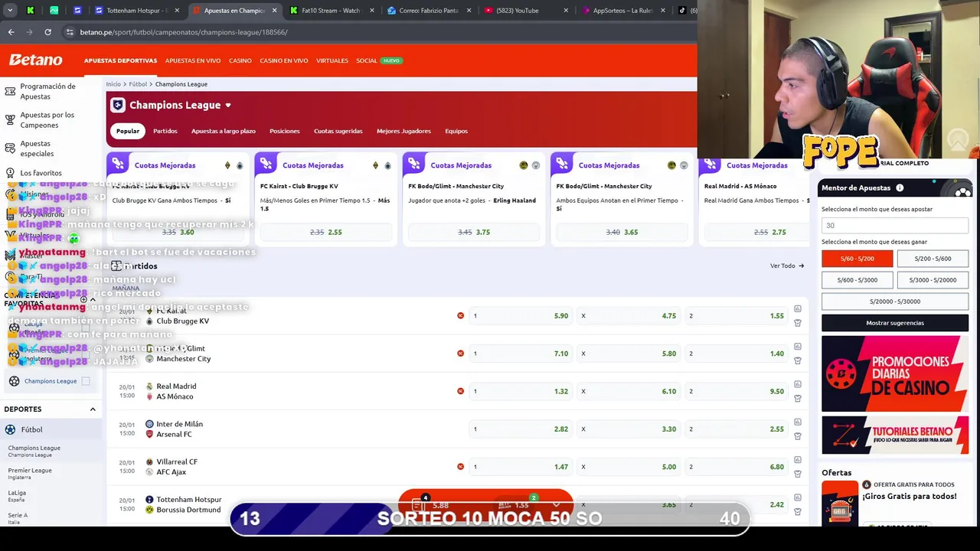Click the Fútbol soccer ball icon under Deportes
This screenshot has width=980, height=551.
(10, 430)
